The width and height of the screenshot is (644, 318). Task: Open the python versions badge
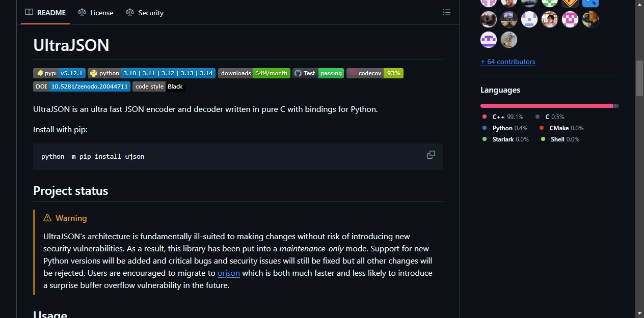[x=151, y=73]
